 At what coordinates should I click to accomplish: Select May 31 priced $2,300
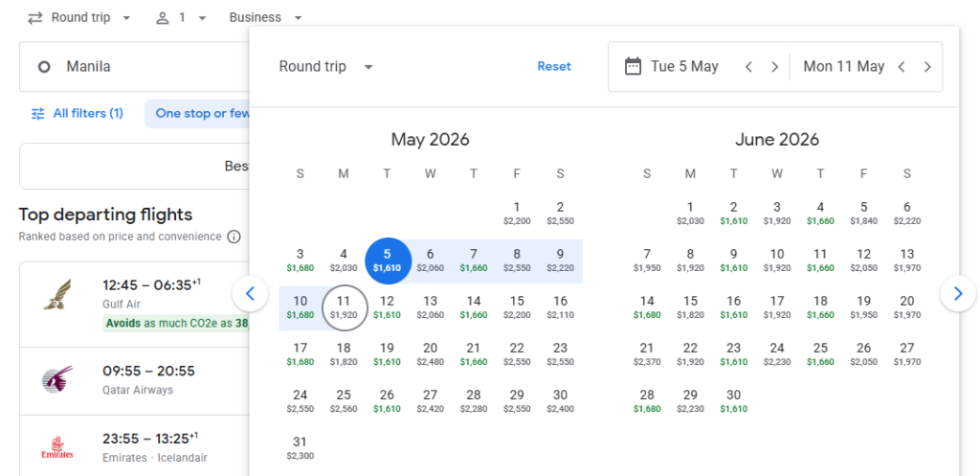tap(300, 448)
